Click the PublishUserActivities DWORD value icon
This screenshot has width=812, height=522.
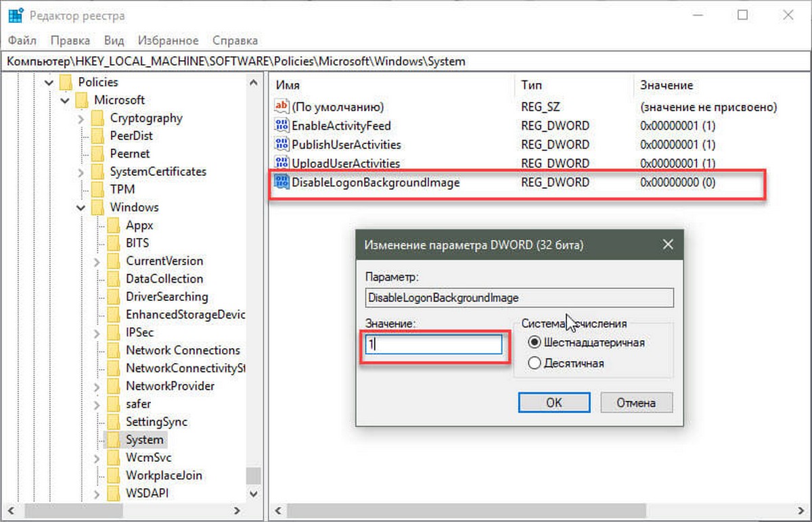pos(281,145)
